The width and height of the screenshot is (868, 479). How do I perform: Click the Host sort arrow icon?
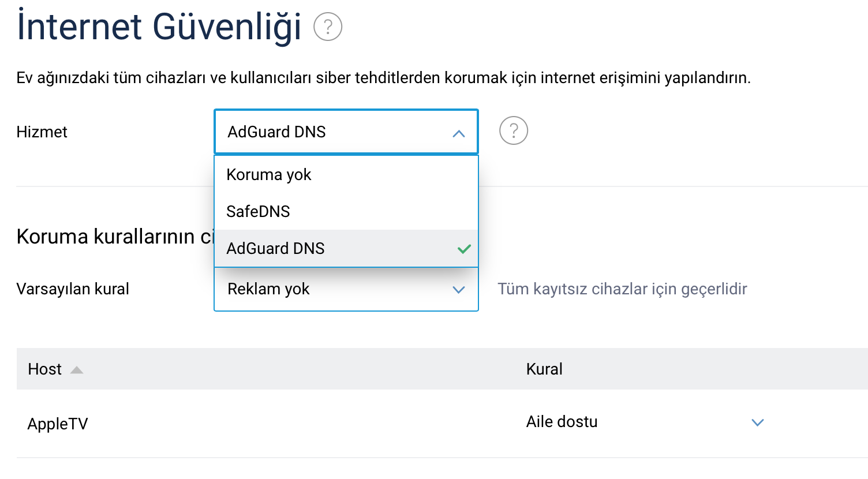(77, 370)
